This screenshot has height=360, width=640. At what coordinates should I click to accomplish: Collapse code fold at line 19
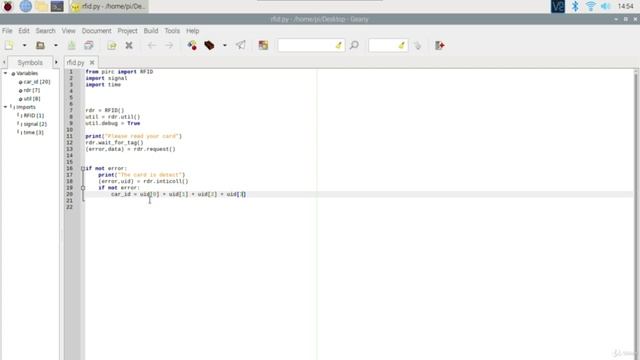tap(83, 188)
